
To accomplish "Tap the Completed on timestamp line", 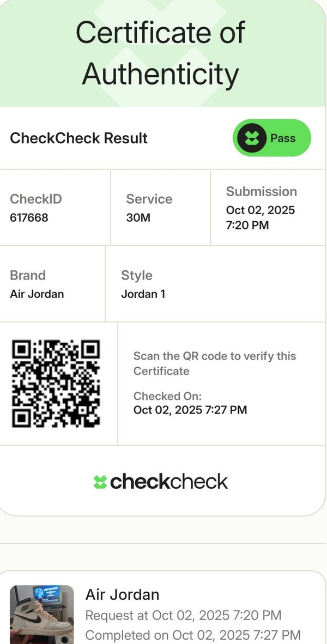I will (x=192, y=635).
